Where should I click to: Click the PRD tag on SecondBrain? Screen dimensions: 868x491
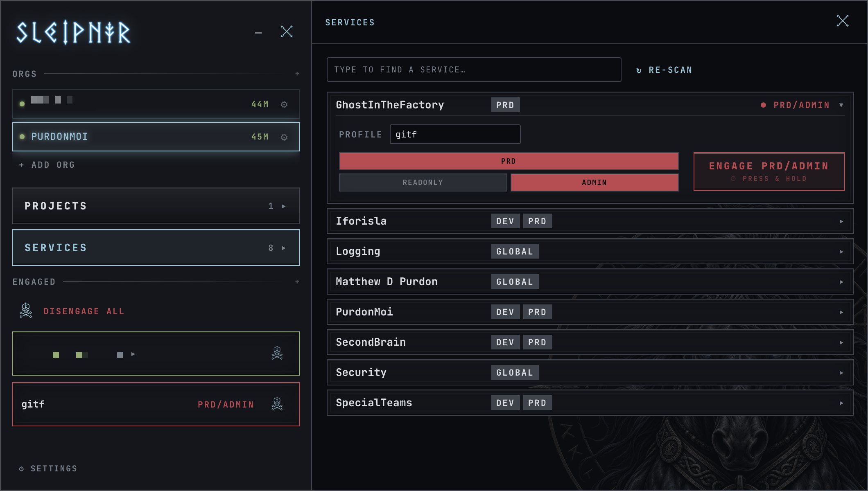point(537,342)
